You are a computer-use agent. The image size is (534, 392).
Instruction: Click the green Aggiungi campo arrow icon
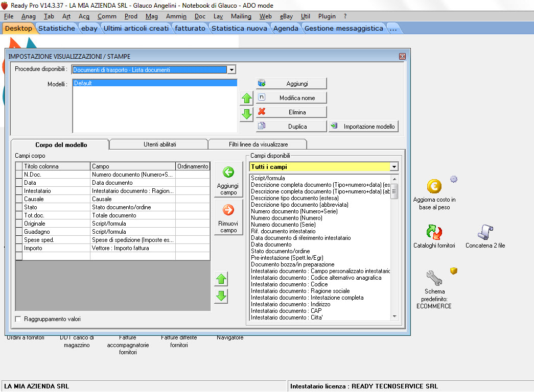pyautogui.click(x=228, y=173)
